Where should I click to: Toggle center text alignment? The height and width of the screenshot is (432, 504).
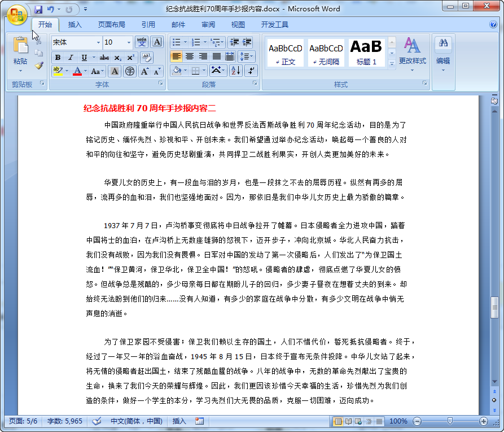pos(190,56)
